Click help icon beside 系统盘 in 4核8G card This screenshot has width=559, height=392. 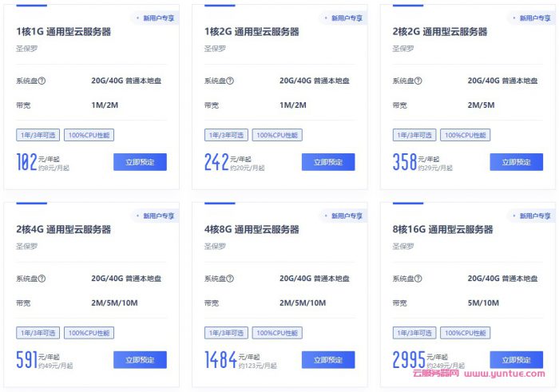pyautogui.click(x=230, y=279)
